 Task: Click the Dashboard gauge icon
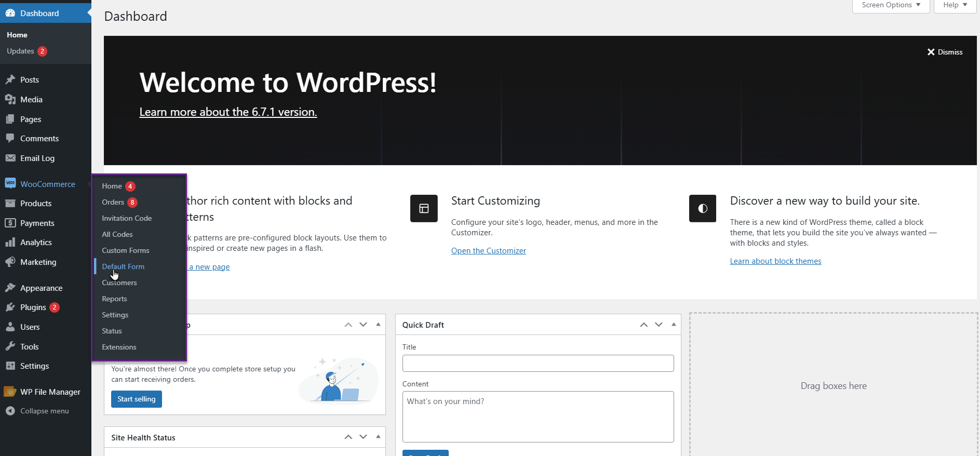point(10,13)
